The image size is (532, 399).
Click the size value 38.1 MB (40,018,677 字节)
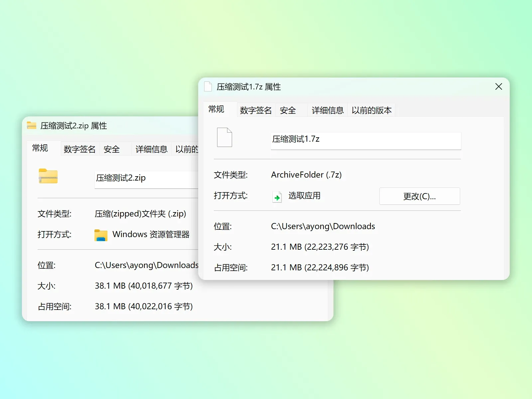coord(144,286)
